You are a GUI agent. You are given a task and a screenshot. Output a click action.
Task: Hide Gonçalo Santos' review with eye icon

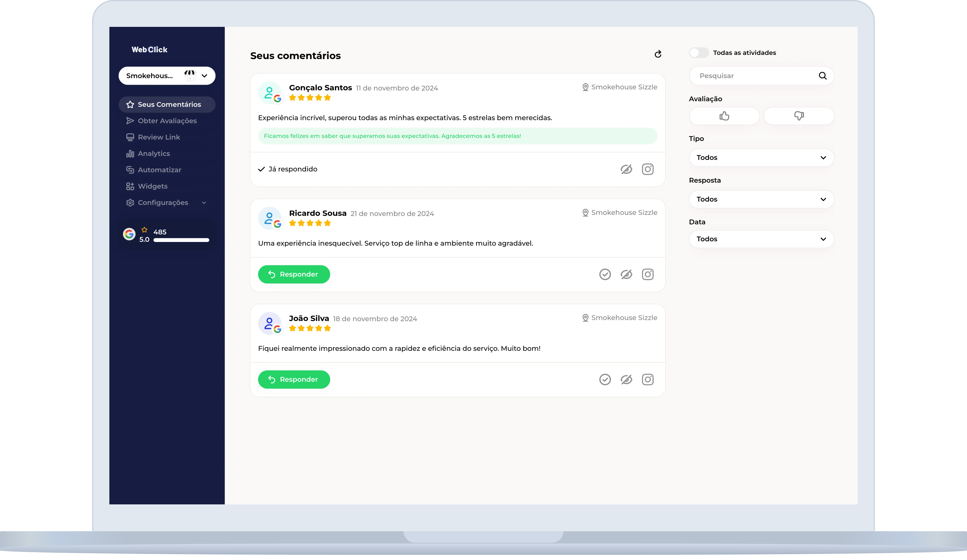[626, 169]
